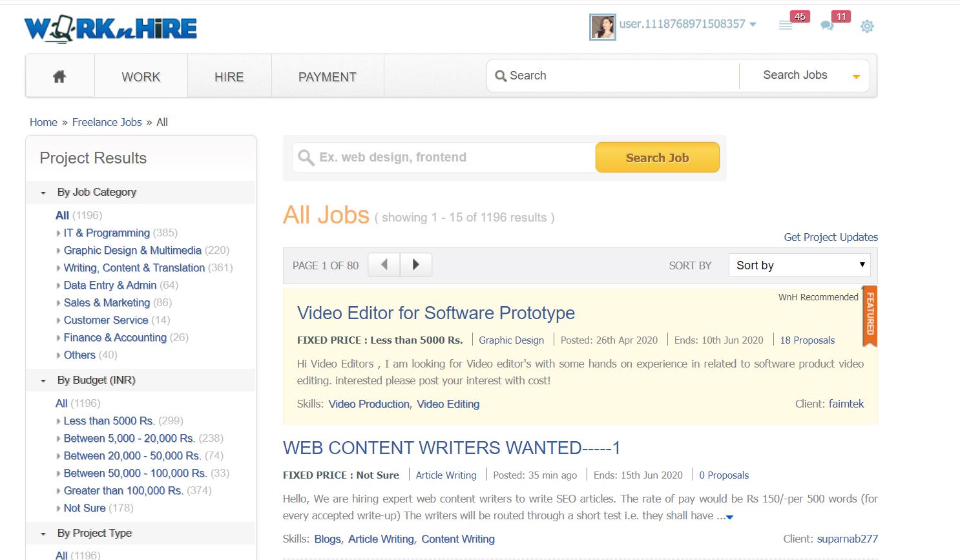This screenshot has width=960, height=560.
Task: Open WEB CONTENT WRITERS WANTED-----1 job
Action: pos(452,448)
